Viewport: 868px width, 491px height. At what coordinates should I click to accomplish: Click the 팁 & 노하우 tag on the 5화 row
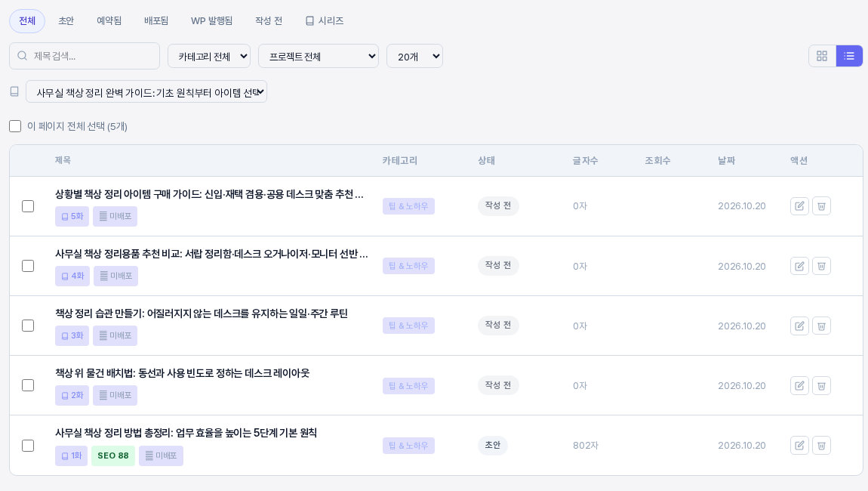tap(408, 206)
